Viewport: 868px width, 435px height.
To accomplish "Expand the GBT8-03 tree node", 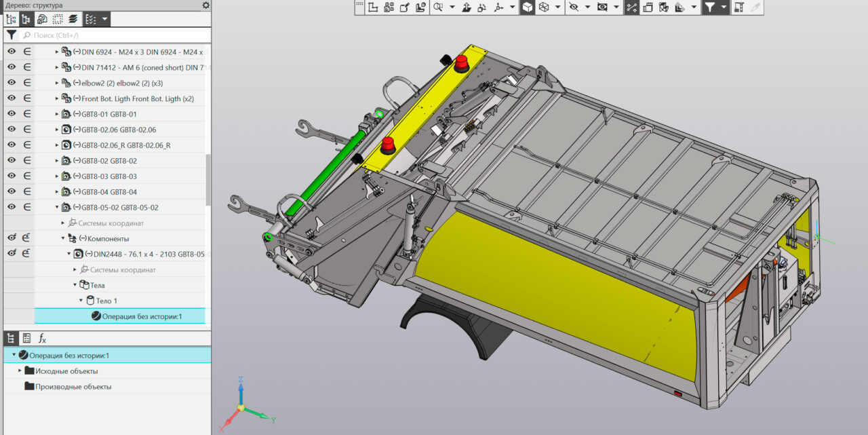I will (x=57, y=176).
